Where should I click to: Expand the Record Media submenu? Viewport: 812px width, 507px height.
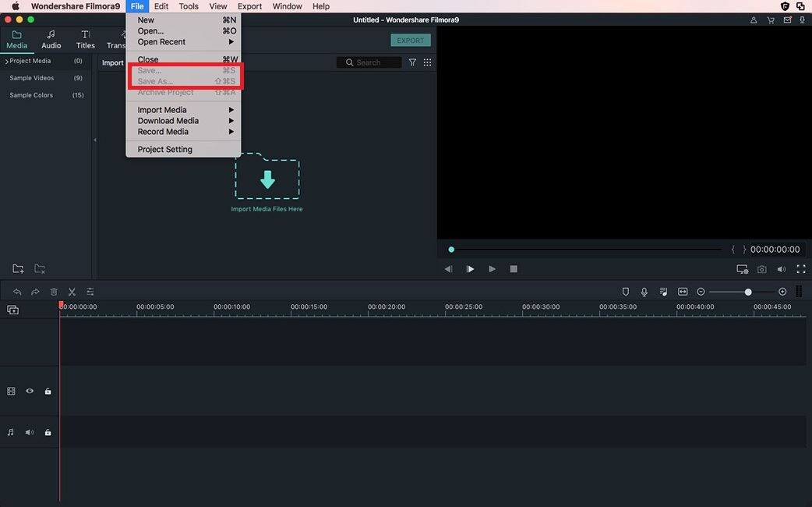[183, 131]
